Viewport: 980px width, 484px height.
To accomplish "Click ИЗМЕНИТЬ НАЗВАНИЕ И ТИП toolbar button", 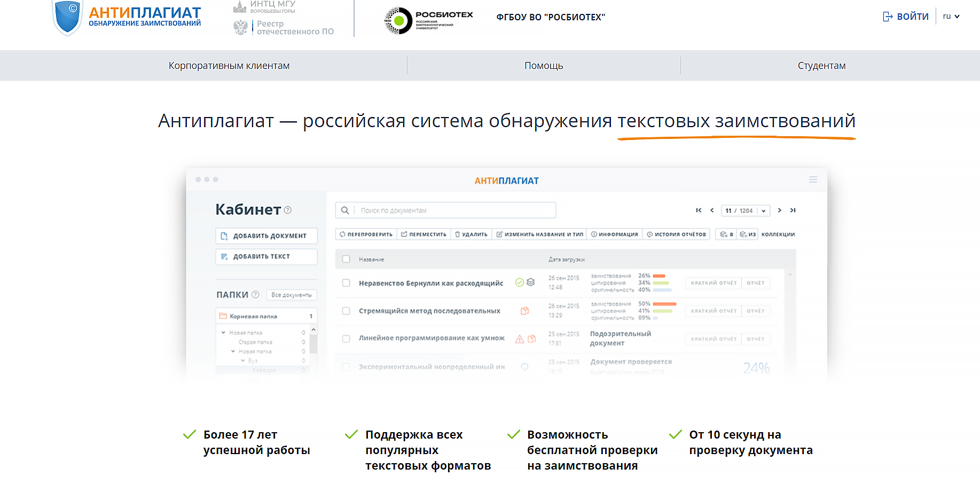I will coord(539,235).
